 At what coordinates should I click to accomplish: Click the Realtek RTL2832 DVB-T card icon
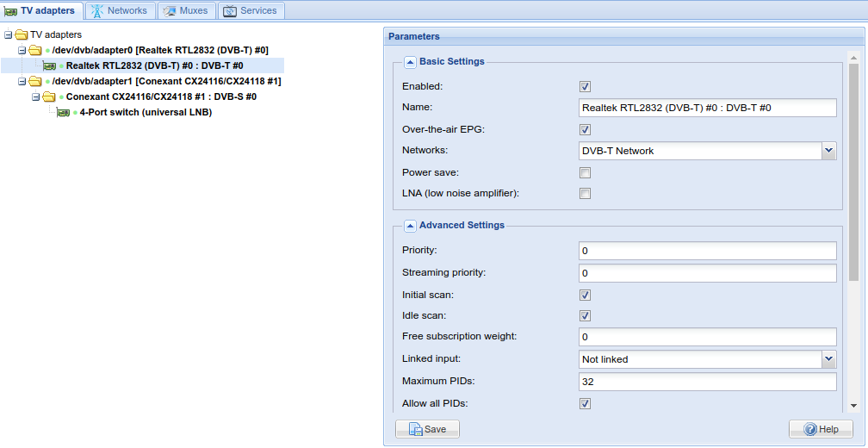tap(50, 65)
